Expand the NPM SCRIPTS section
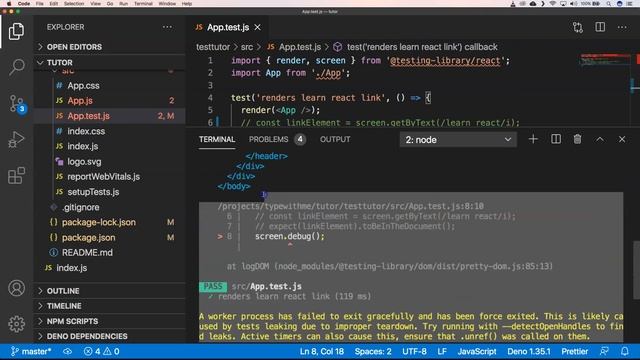The width and height of the screenshot is (640, 360). click(x=109, y=321)
